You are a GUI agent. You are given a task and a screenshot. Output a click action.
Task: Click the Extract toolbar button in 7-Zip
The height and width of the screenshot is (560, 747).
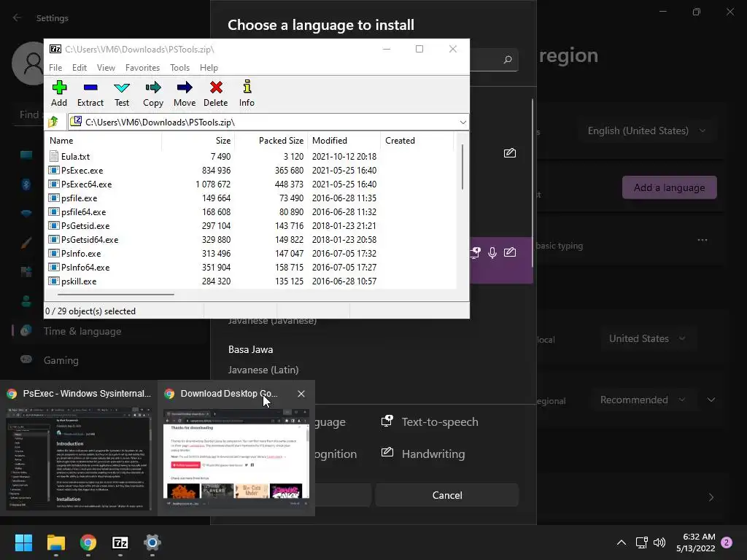(x=90, y=94)
